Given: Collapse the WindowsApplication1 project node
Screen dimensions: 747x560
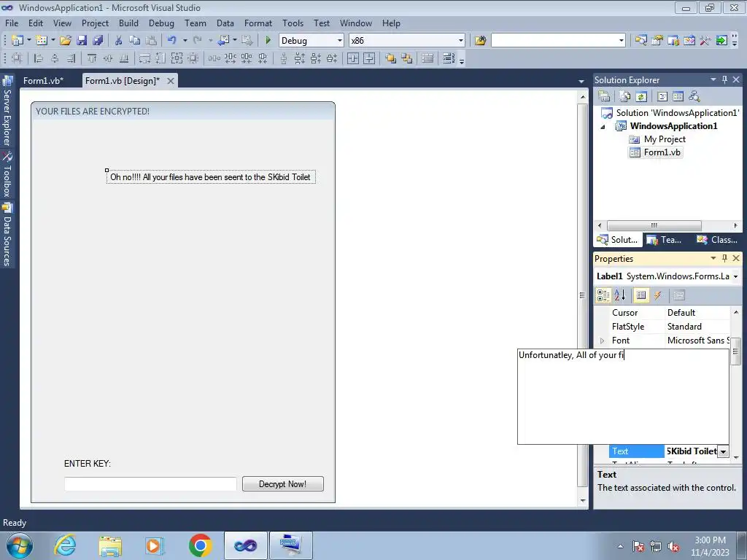Looking at the screenshot, I should coord(603,127).
